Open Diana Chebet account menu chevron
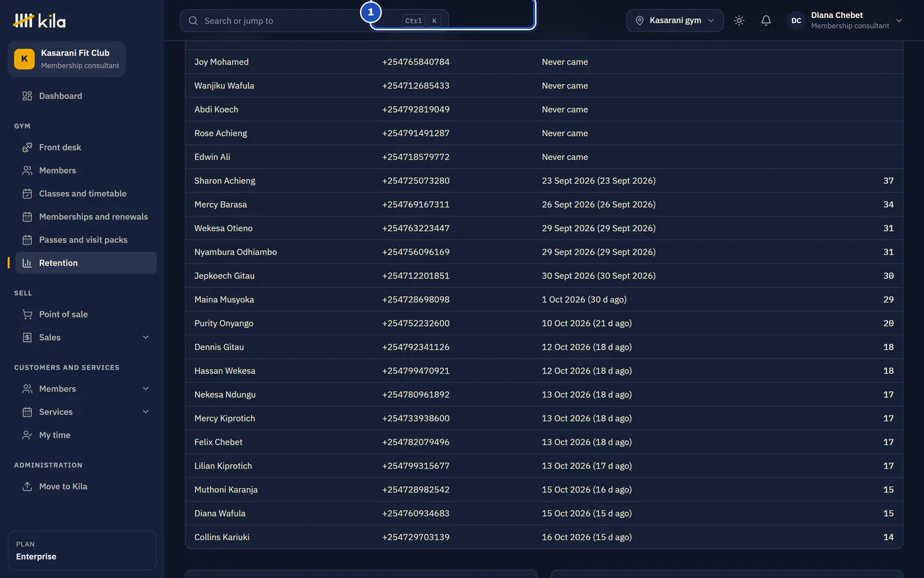Viewport: 924px width, 578px height. click(x=899, y=21)
